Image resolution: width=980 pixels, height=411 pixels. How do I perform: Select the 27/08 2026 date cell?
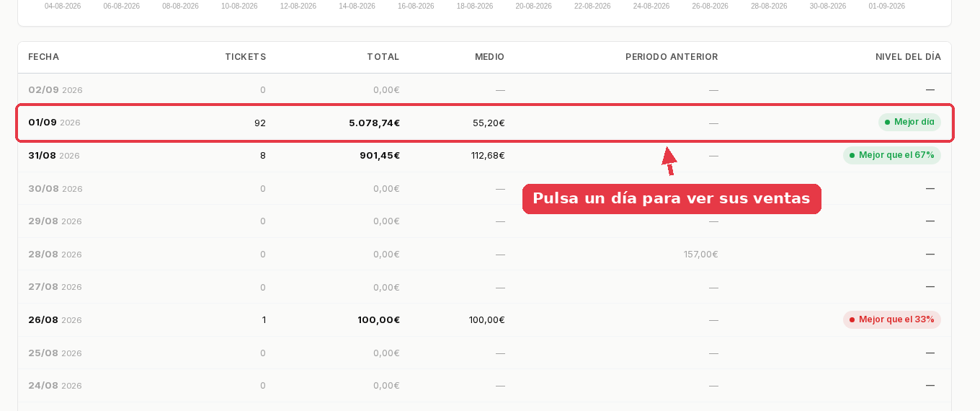(x=55, y=287)
